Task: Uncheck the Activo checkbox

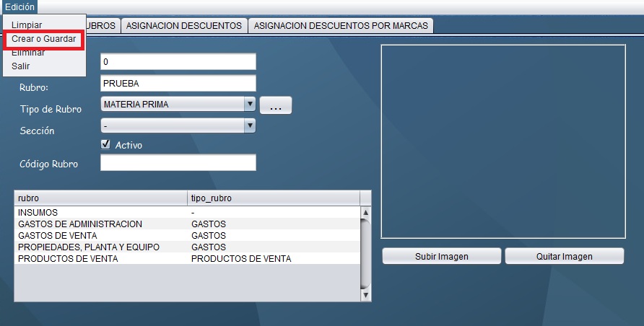Action: 106,144
